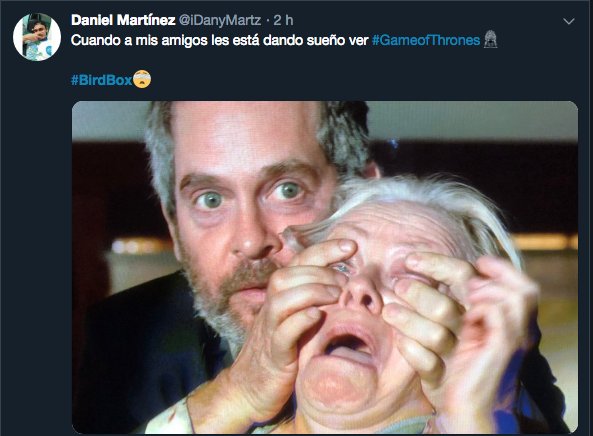Open the #BirdBox hashtag link
This screenshot has width=593, height=436.
click(101, 80)
